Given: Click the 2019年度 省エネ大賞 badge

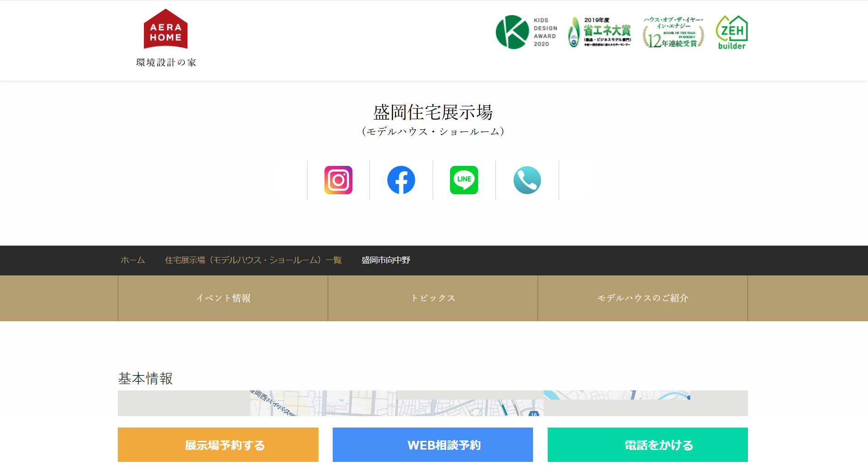Looking at the screenshot, I should tap(599, 32).
